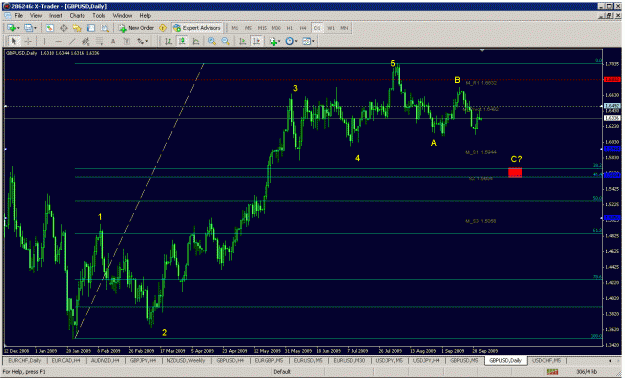Select the Text tool
Viewport: 625px width, 378px height.
tap(113, 41)
